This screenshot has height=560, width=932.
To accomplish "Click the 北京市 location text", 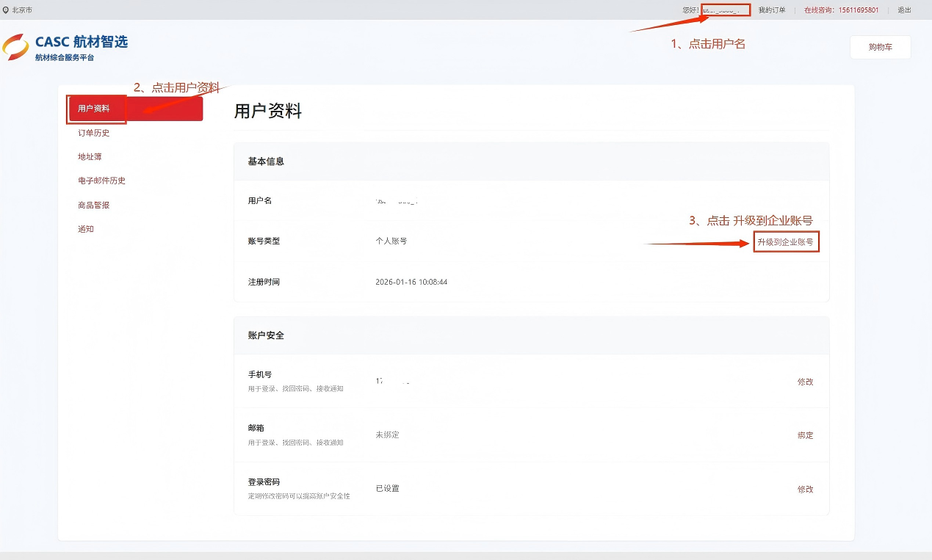I will [22, 10].
